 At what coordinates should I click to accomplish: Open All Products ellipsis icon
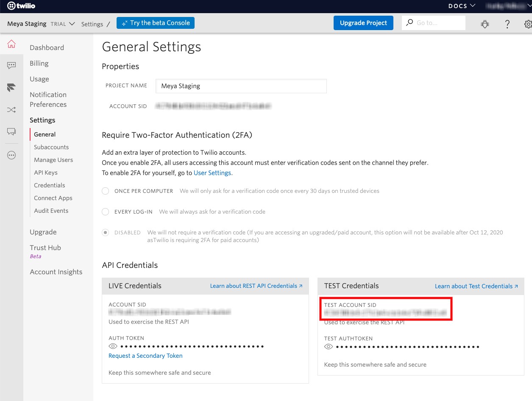(11, 155)
